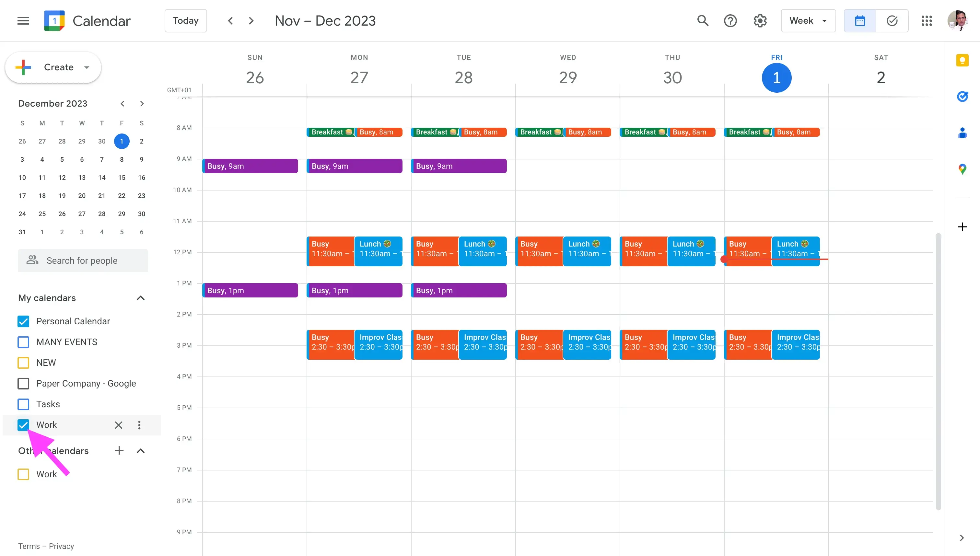This screenshot has height=556, width=980.
Task: Toggle Personal Calendar visibility checkbox
Action: 23,321
